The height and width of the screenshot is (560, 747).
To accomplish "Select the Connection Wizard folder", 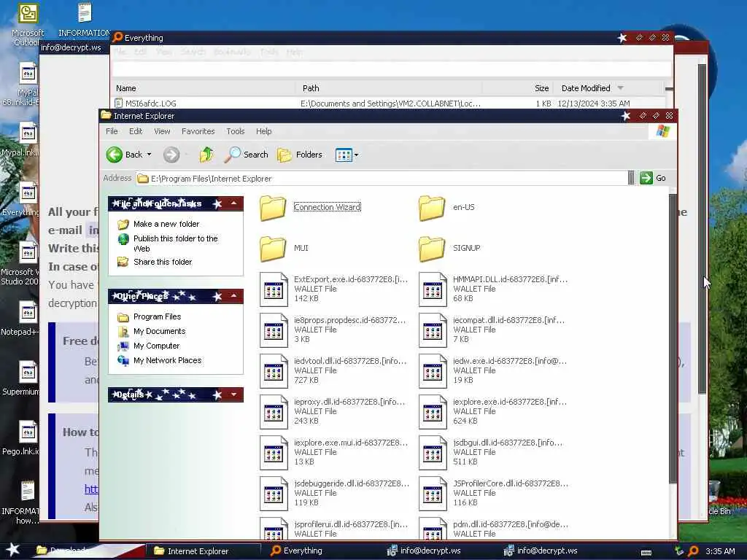I will pyautogui.click(x=311, y=207).
